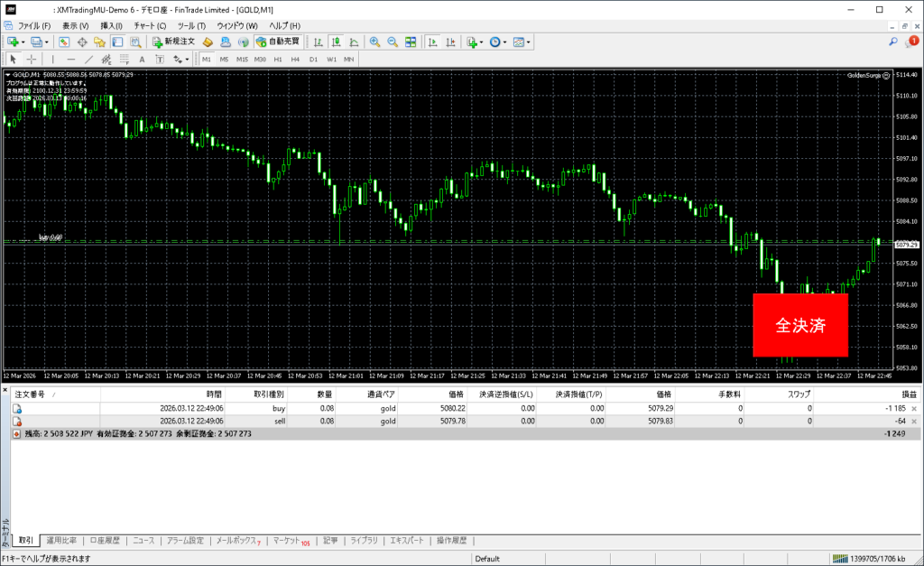924x566 pixels.
Task: Select the H1 timeframe button
Action: point(278,59)
